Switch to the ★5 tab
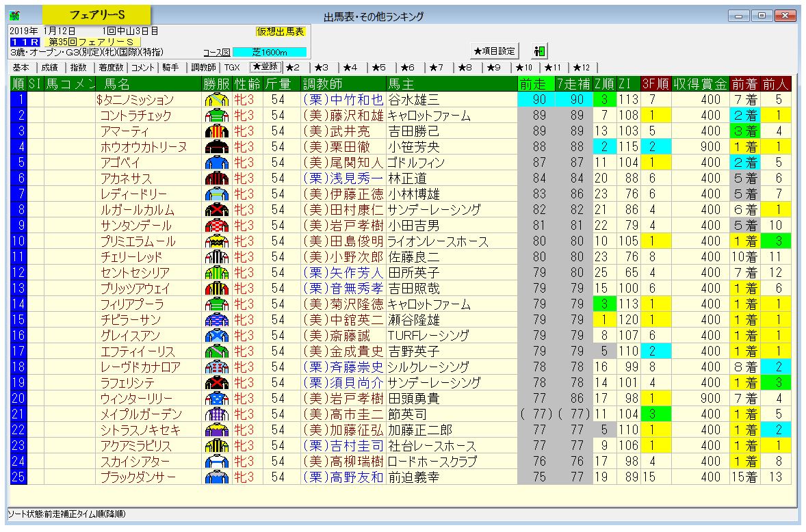 379,68
